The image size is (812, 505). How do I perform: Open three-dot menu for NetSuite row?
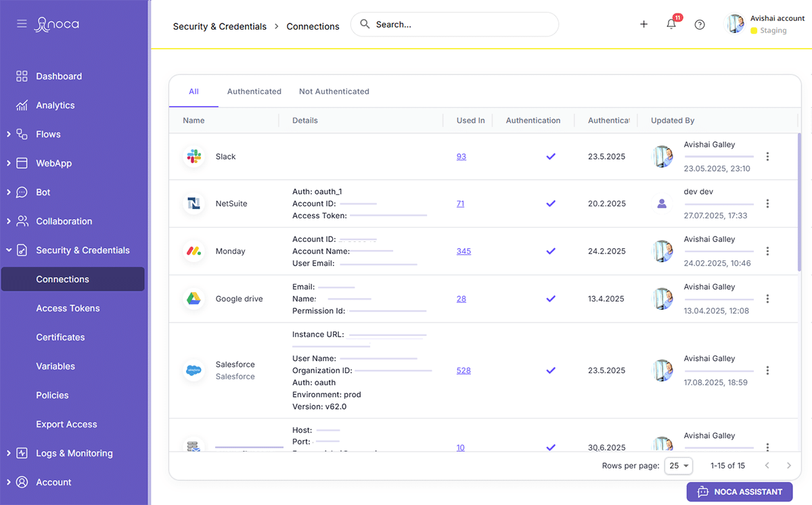(767, 203)
